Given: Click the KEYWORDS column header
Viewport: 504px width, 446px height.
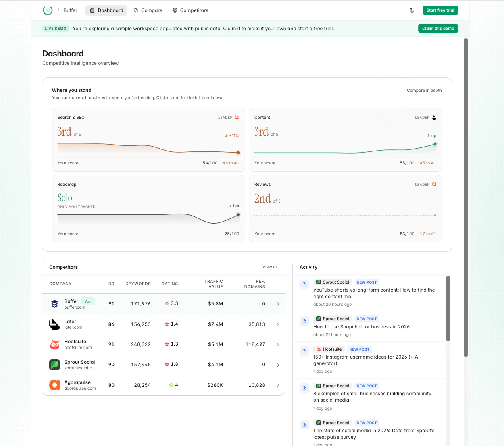Looking at the screenshot, I should (x=138, y=284).
